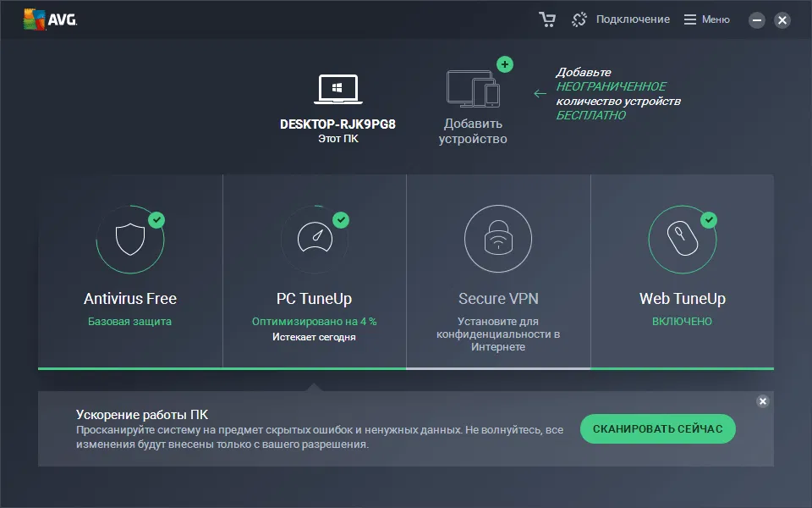
Task: Select the Secure VPN tab
Action: point(498,271)
